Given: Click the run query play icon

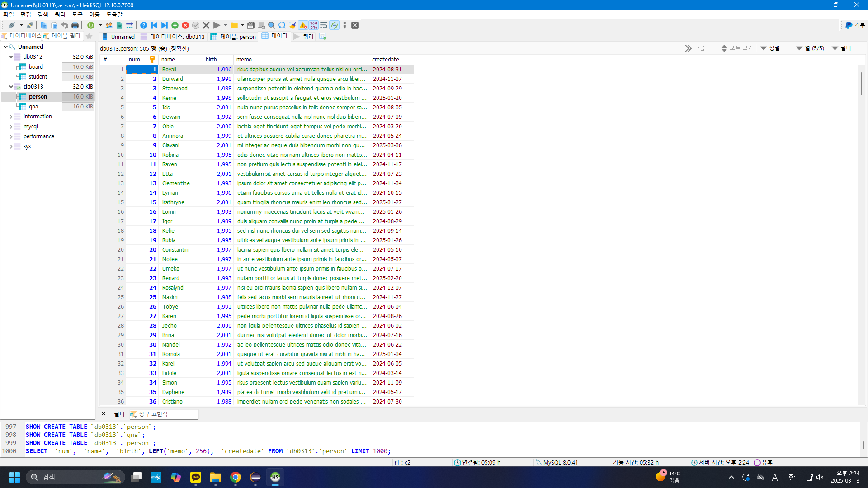Looking at the screenshot, I should (217, 25).
